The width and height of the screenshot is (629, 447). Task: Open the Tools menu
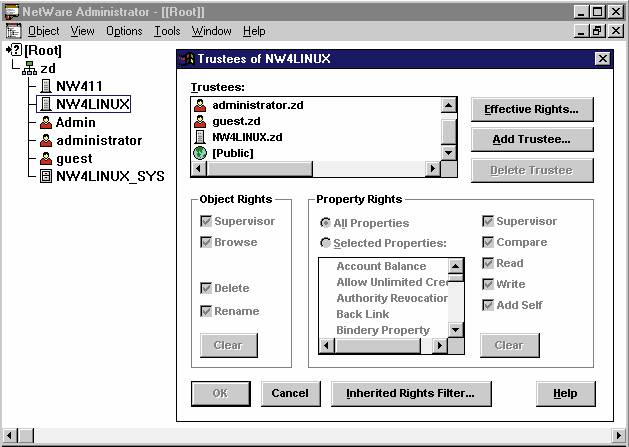(167, 31)
